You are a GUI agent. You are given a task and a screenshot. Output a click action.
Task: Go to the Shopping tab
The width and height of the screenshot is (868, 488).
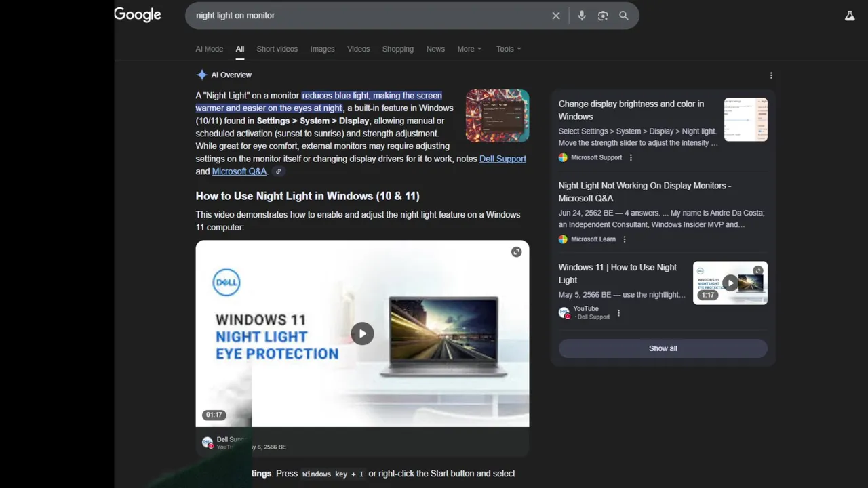398,49
